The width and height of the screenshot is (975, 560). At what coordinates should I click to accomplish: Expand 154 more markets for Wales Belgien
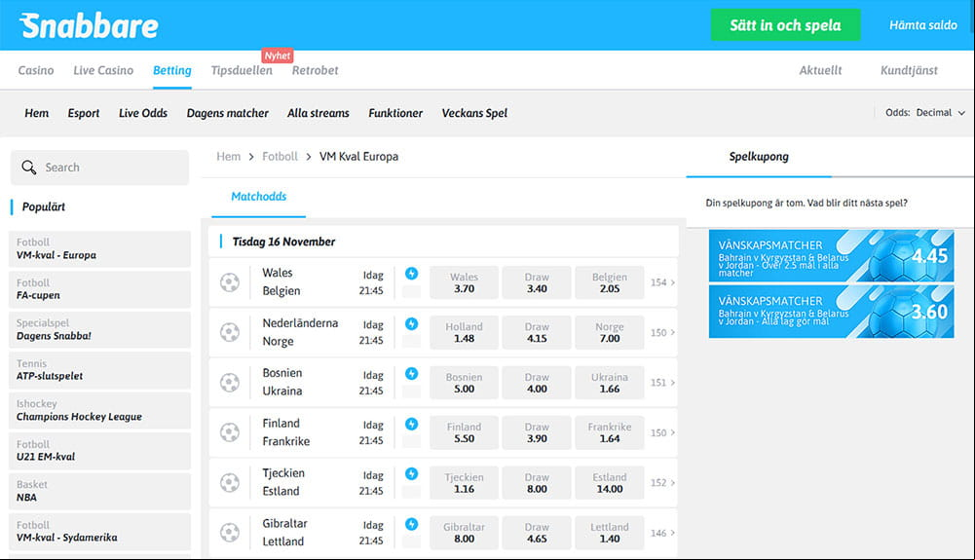pos(663,282)
